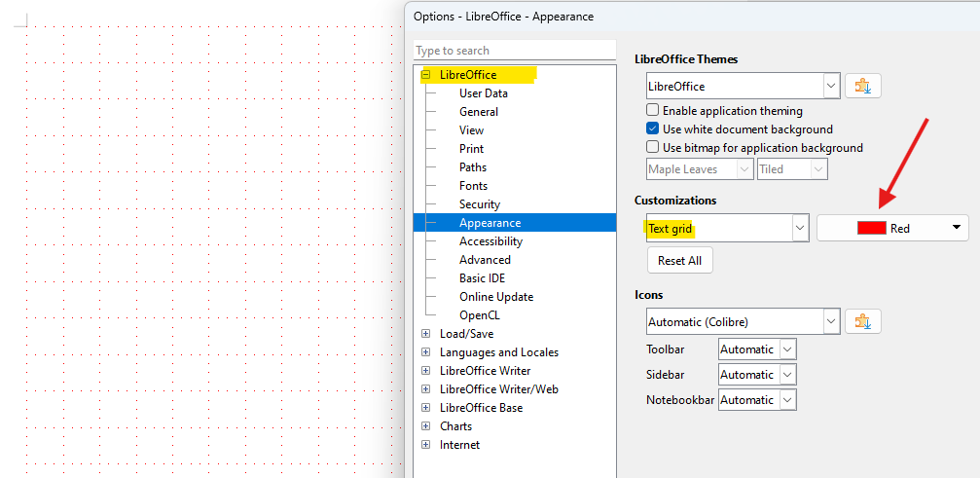The image size is (980, 478).
Task: Open the Automatic (Colibre) icons dropdown
Action: [743, 321]
